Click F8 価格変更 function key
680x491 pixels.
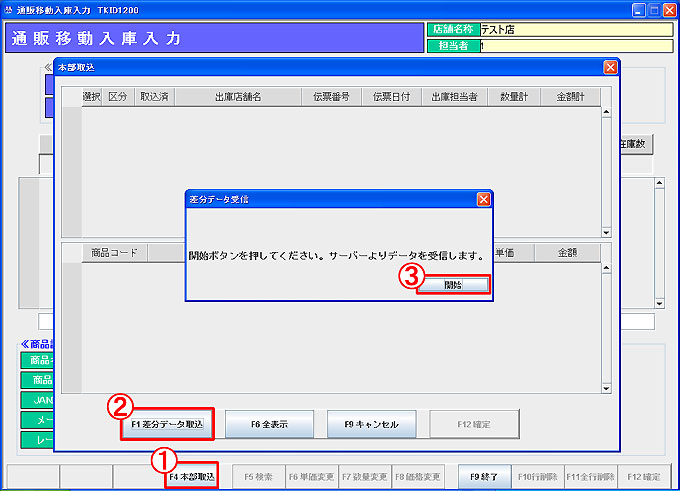(x=418, y=477)
